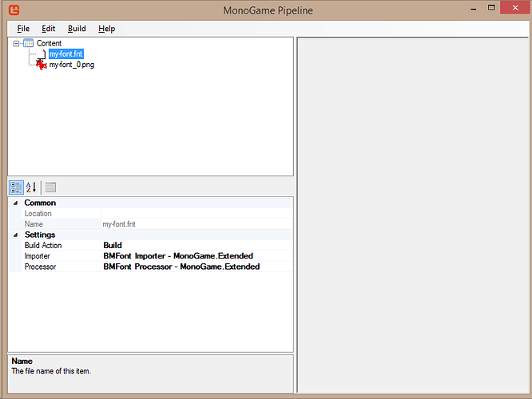Open the File menu
This screenshot has height=399, width=532.
pos(23,29)
